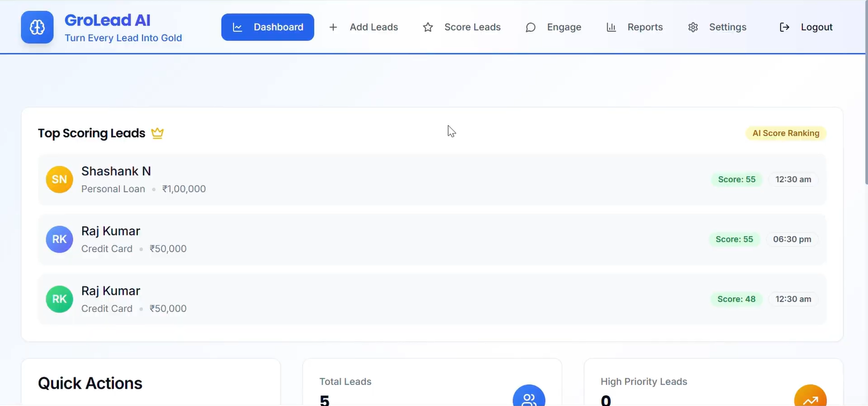Click the Turn Every Lead Into Gold tagline
Screen dimensions: 868x406
pos(123,38)
